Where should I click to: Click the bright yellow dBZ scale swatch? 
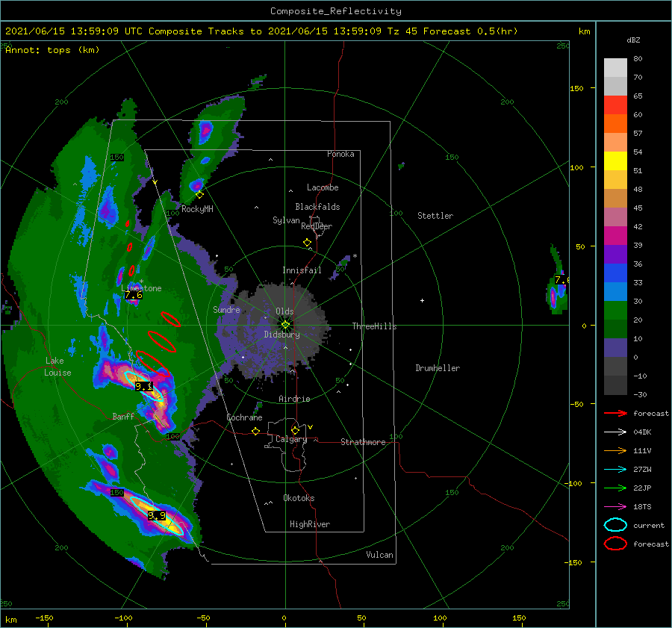click(615, 161)
